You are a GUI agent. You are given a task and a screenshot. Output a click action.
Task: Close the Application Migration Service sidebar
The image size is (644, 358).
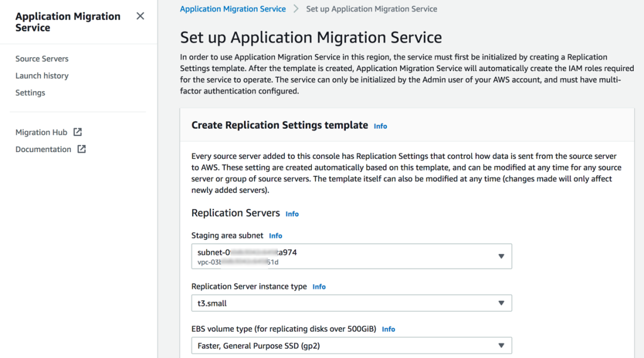pos(140,16)
